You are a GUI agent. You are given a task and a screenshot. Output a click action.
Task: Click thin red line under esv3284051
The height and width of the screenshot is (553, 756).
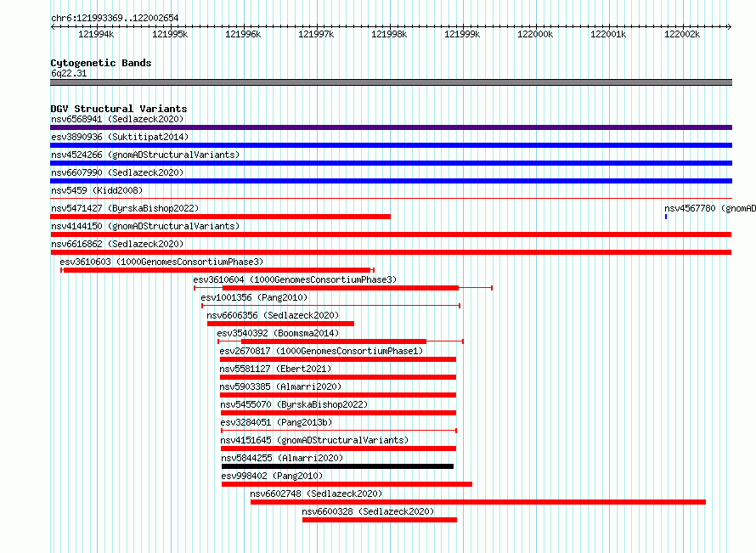click(x=339, y=431)
